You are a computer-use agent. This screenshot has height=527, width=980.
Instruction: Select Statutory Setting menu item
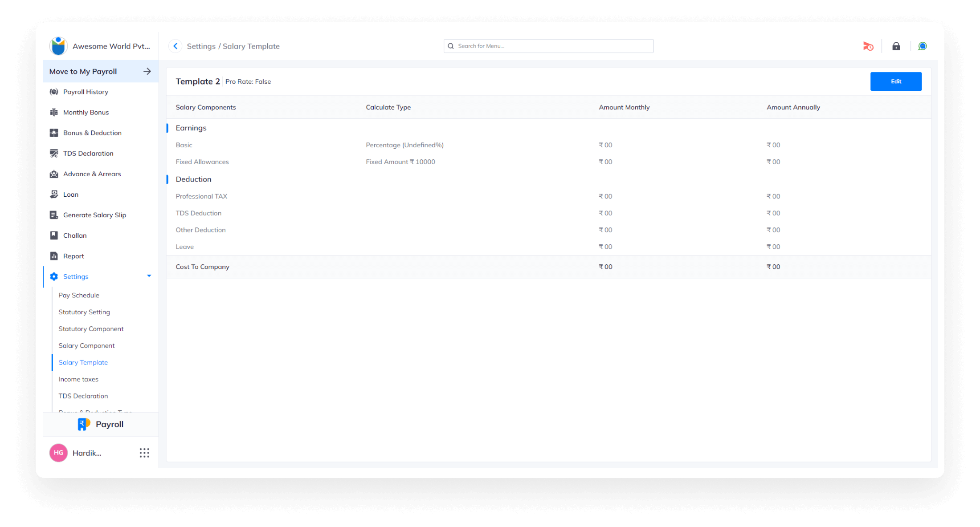(x=85, y=312)
